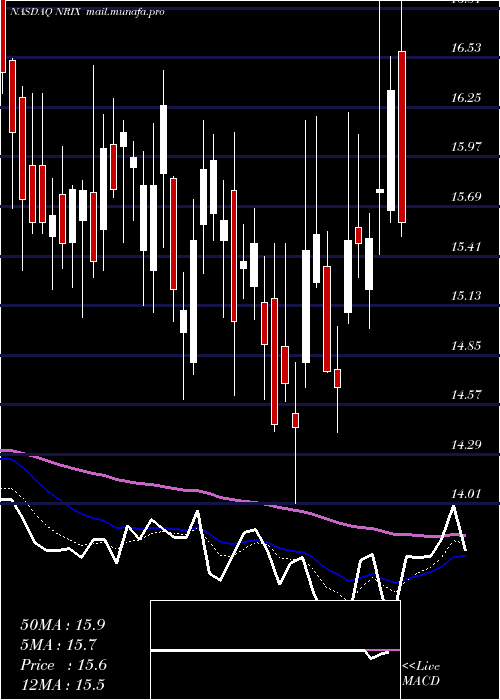Click inside the MACD indicator panel
Viewport: 500px width, 700px height.
[x=275, y=650]
